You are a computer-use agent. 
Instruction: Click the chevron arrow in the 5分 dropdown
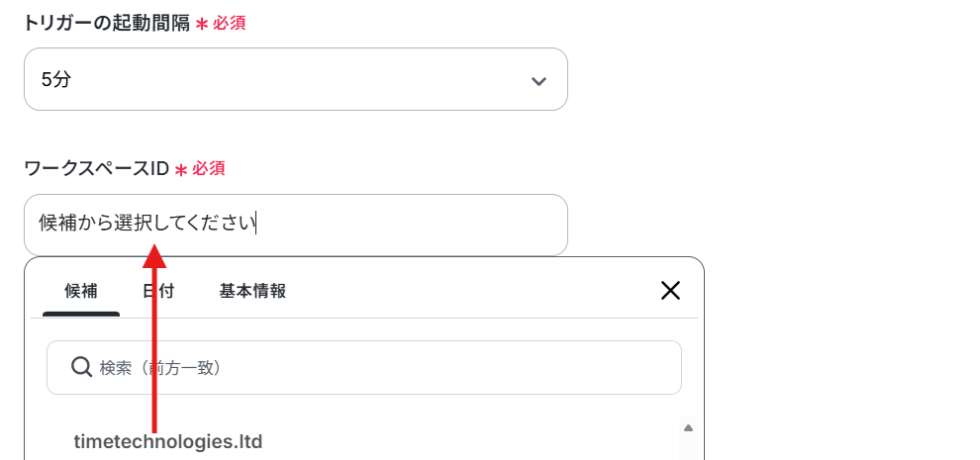[539, 81]
